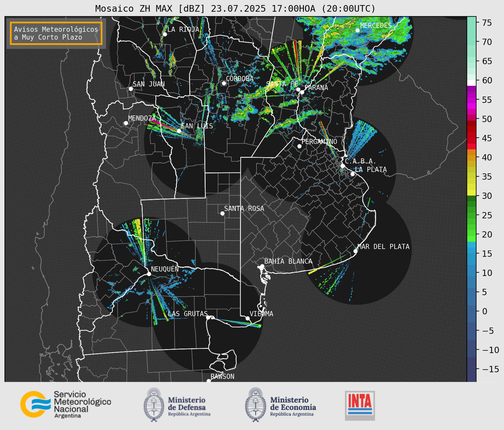Click the MERCEDES label

(x=376, y=25)
